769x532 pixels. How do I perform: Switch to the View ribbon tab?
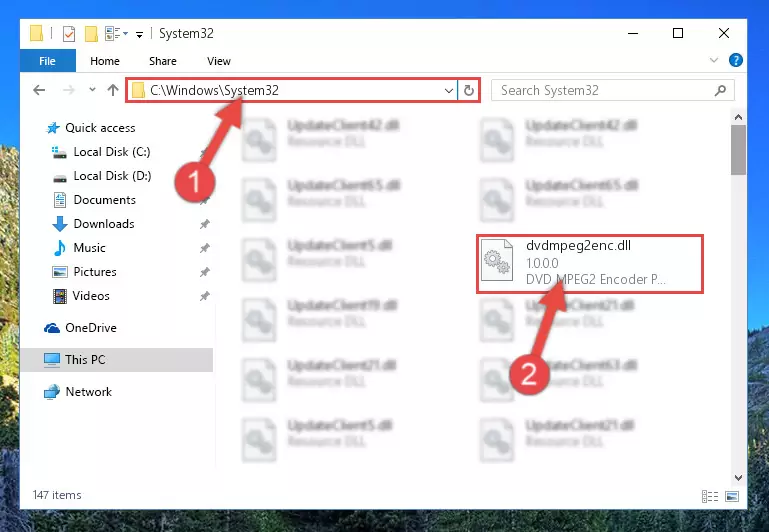[219, 61]
